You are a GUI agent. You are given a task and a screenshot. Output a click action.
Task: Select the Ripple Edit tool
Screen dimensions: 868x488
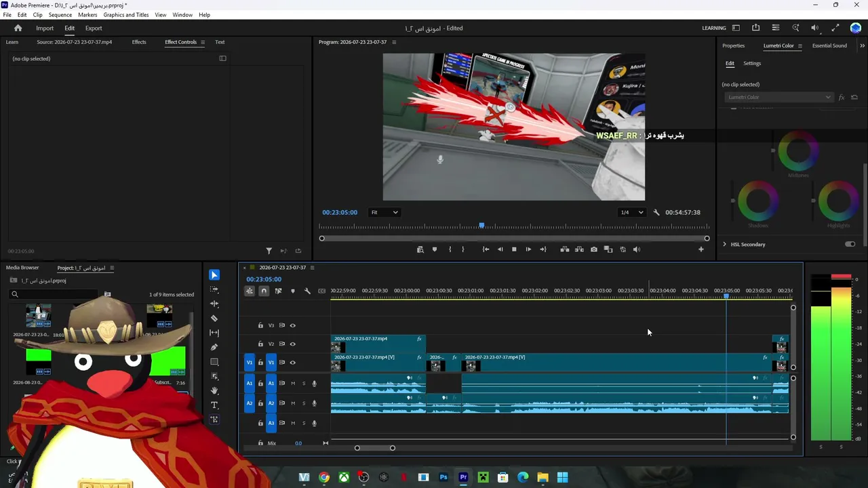pos(214,304)
